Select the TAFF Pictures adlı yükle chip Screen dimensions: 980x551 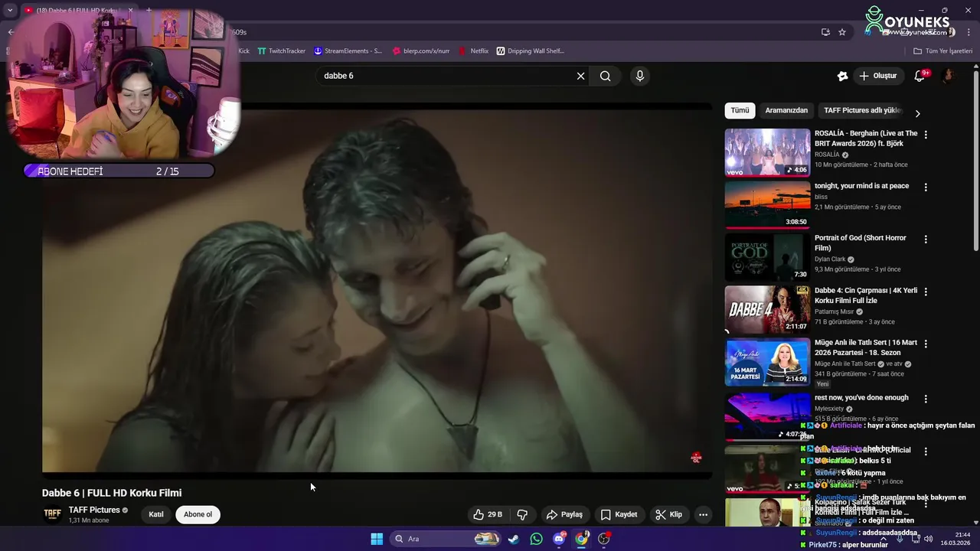863,110
